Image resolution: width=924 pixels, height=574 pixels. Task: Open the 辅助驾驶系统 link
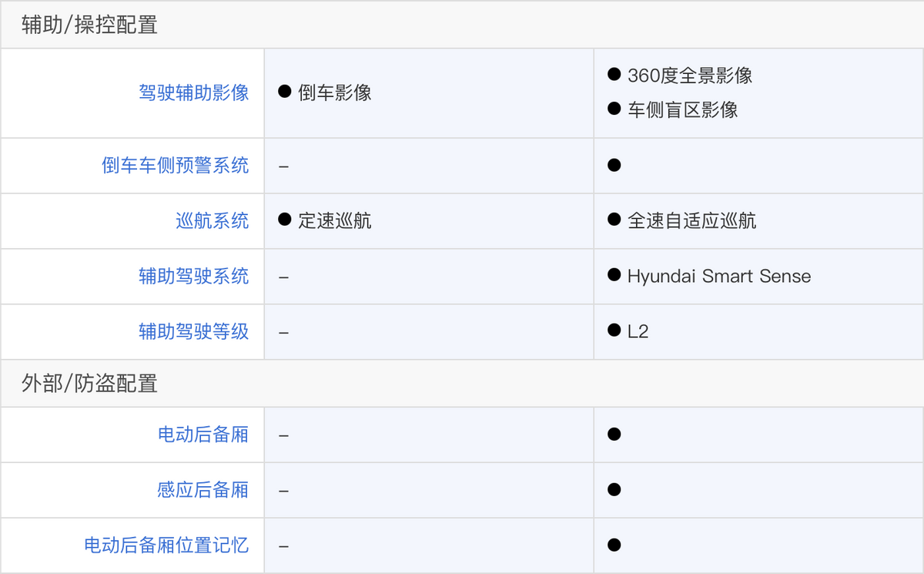click(x=194, y=277)
